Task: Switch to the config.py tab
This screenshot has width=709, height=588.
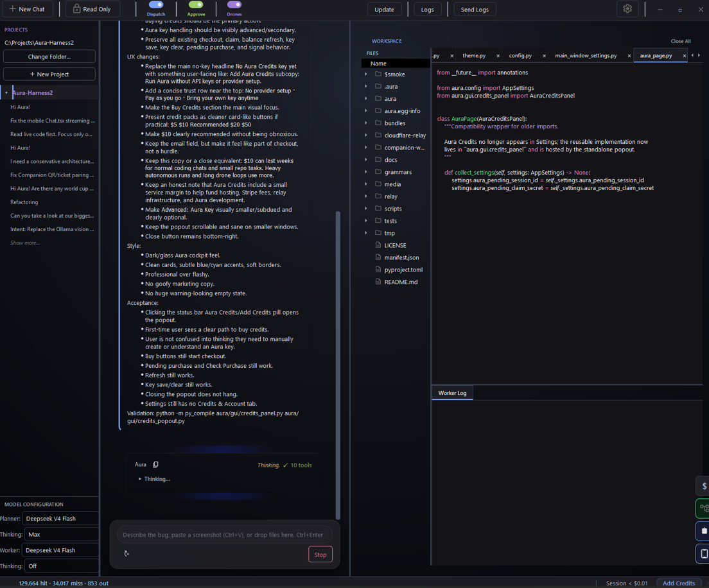Action: point(520,56)
